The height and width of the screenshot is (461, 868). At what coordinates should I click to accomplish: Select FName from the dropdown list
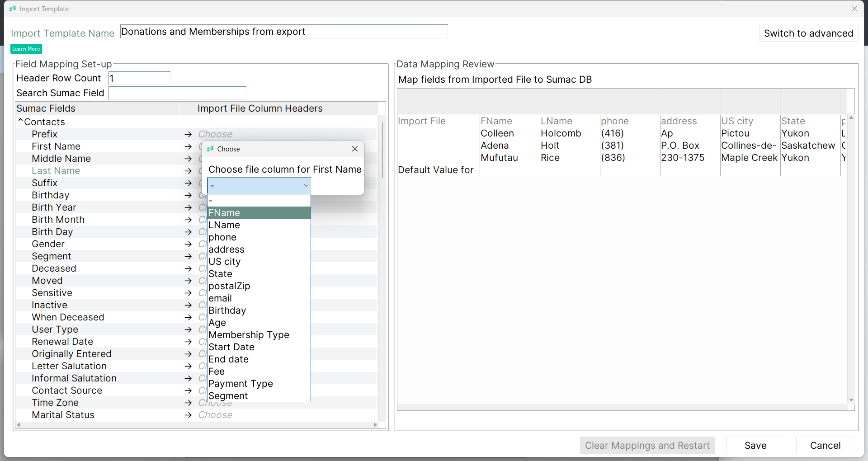pos(259,213)
